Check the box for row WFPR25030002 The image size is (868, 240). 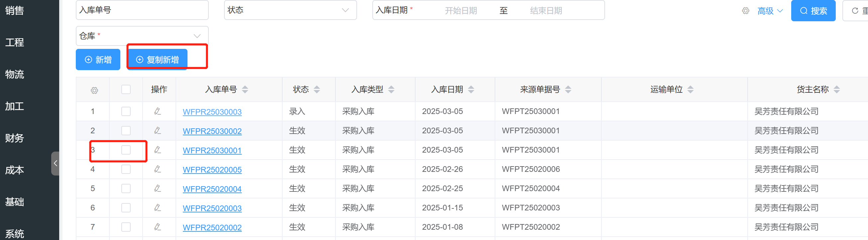click(126, 130)
